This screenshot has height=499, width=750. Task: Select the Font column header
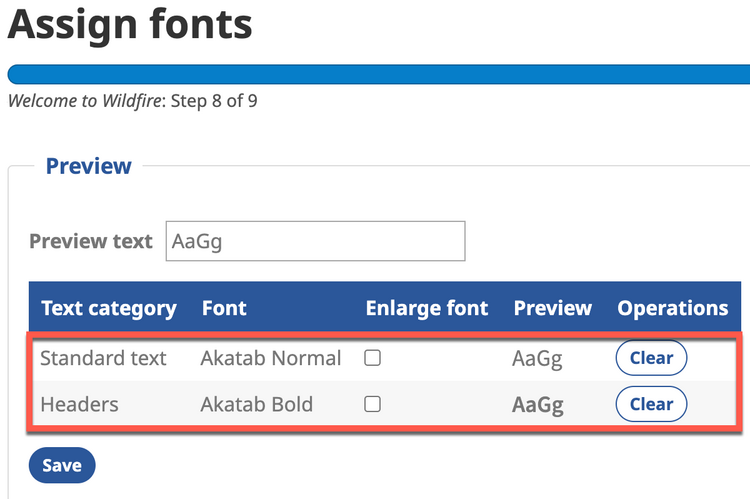coord(224,308)
